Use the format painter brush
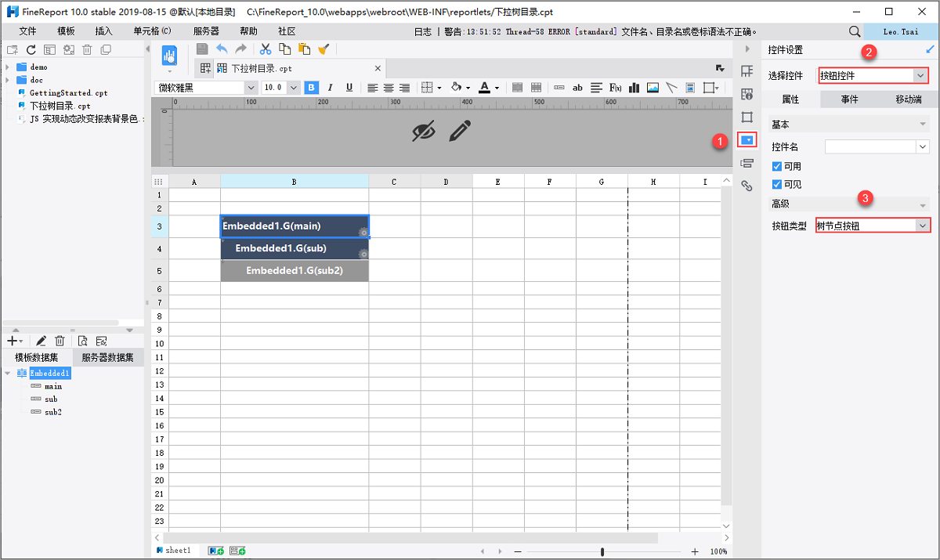 (323, 49)
